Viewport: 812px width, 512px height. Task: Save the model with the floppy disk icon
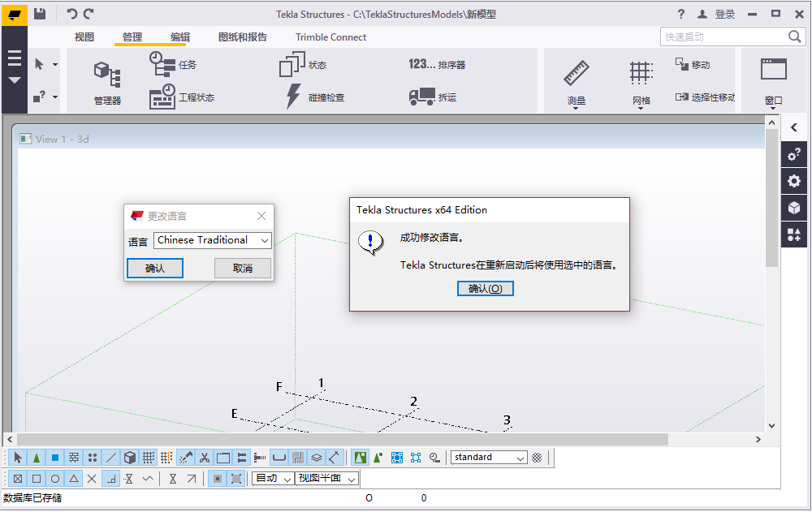click(40, 14)
